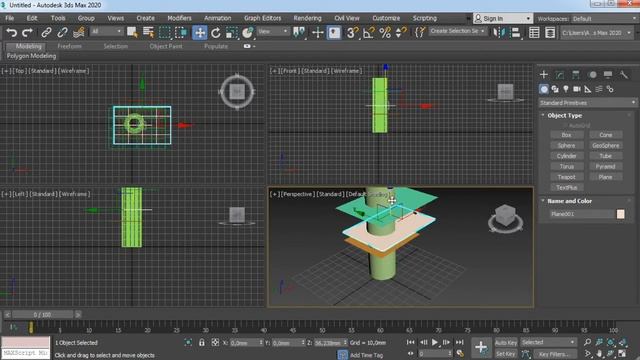Switch to the Motion command panel tab
Viewport: 640px width, 360px height.
pyautogui.click(x=592, y=74)
